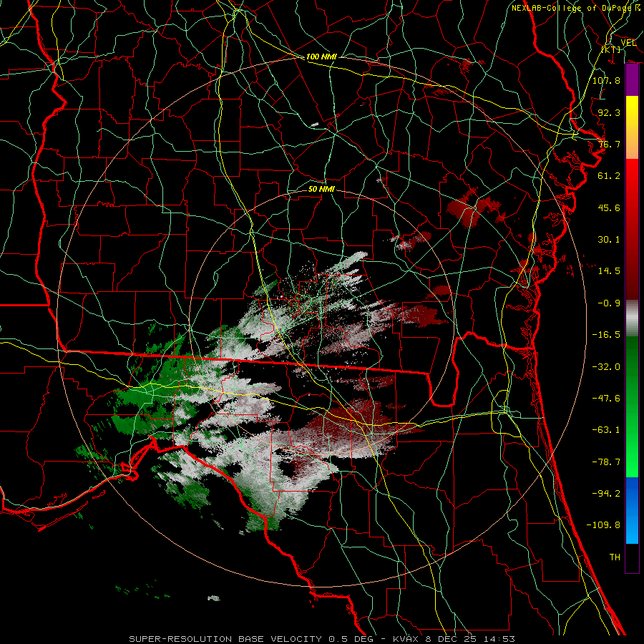Click the 61.2 legend value

click(x=609, y=176)
